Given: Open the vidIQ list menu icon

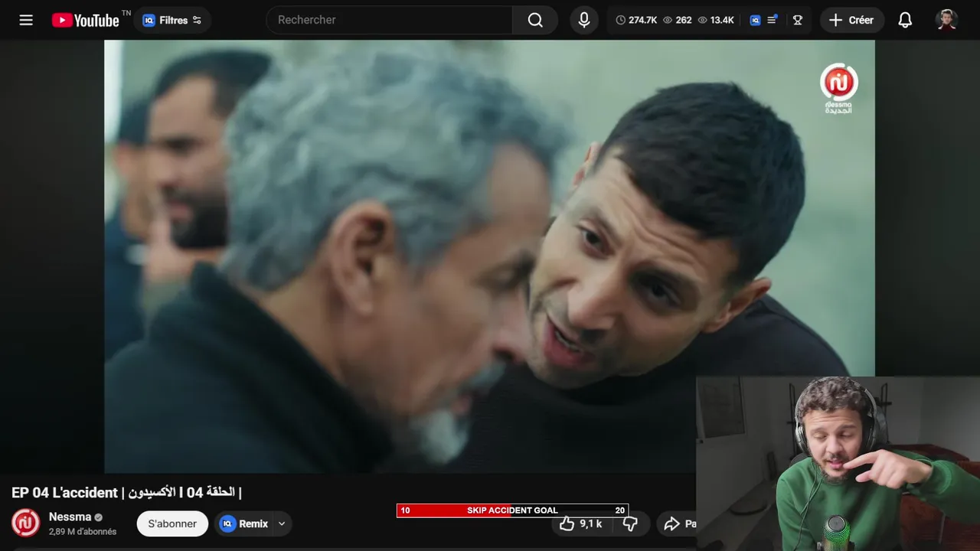Looking at the screenshot, I should [773, 20].
